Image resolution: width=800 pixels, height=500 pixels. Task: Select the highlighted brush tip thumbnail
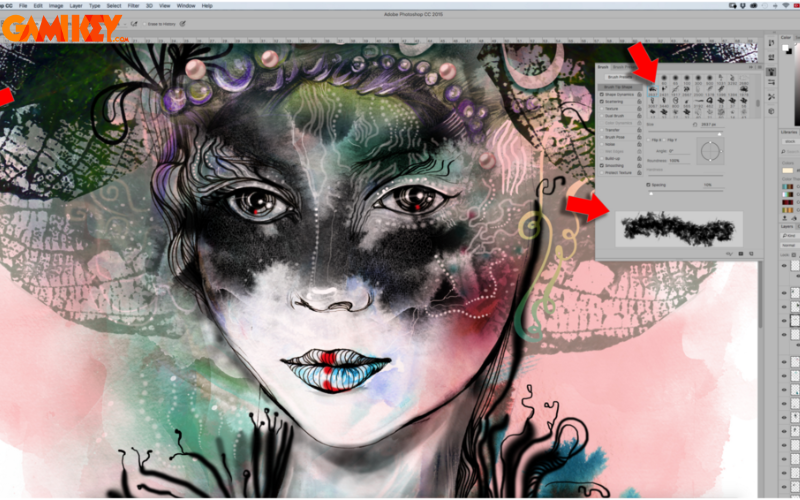pos(653,88)
